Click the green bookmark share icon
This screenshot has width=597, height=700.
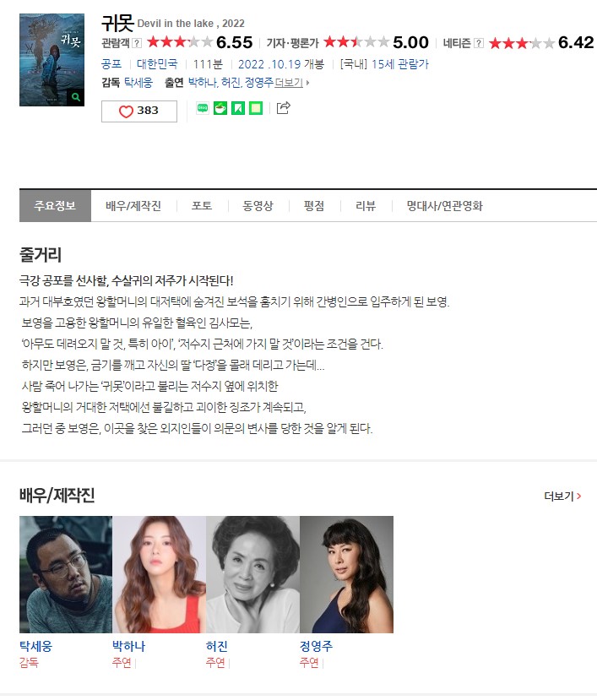pyautogui.click(x=238, y=108)
